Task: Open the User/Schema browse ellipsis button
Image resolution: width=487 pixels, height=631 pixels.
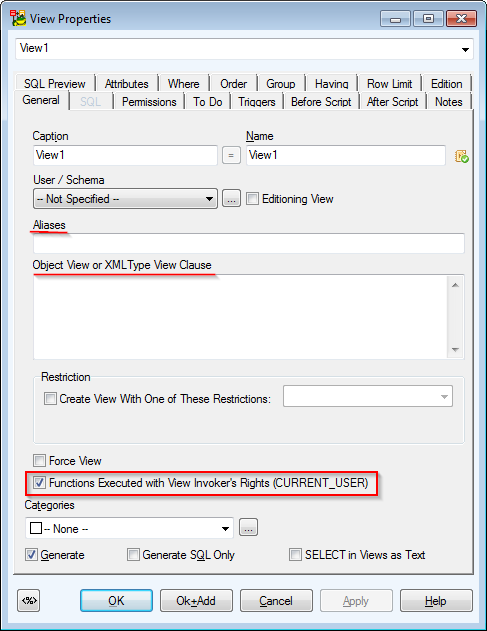Action: (x=231, y=199)
